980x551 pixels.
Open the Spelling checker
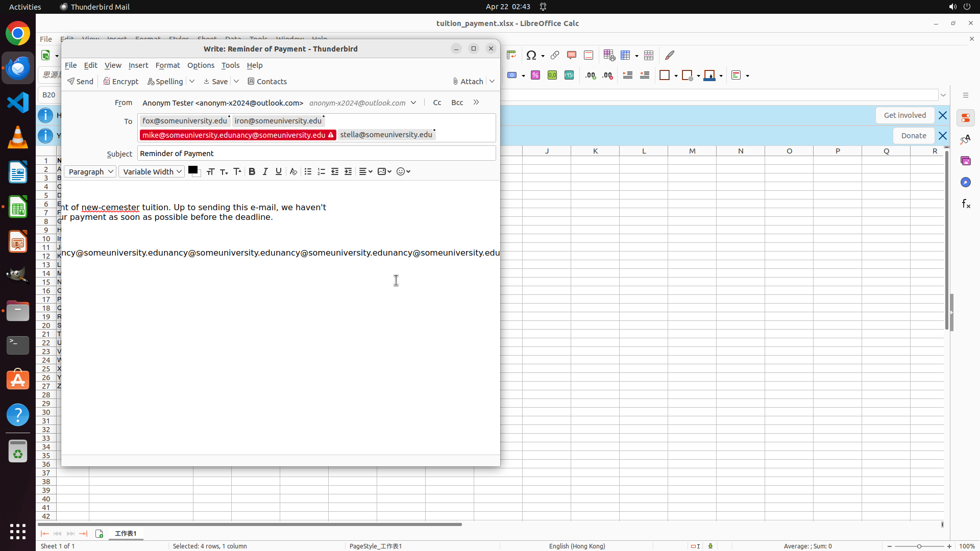[x=165, y=82]
